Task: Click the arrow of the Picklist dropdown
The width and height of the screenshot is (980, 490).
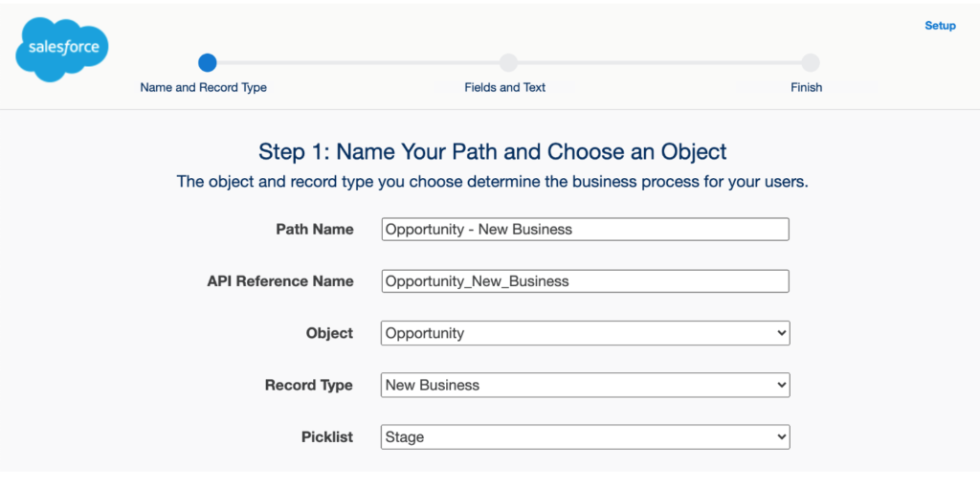Action: pyautogui.click(x=781, y=436)
